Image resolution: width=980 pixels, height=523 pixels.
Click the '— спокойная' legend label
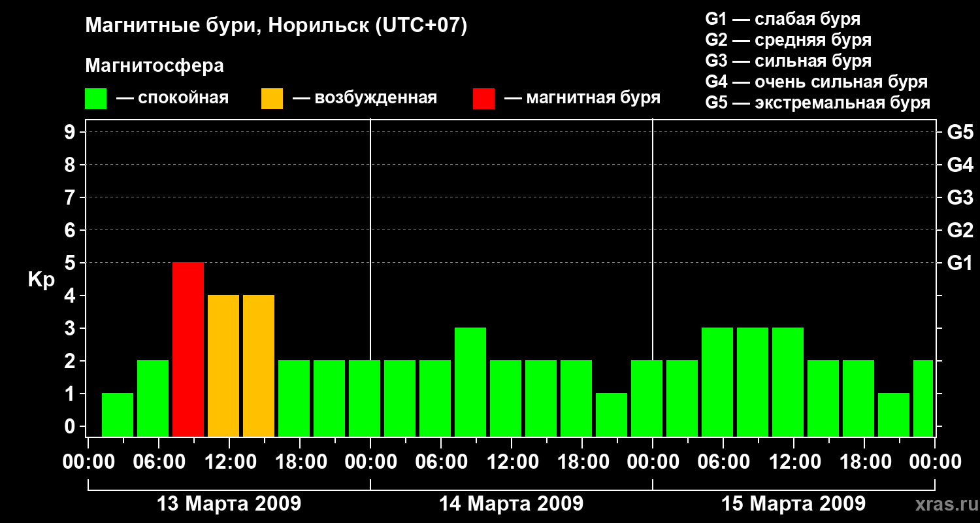pyautogui.click(x=172, y=99)
